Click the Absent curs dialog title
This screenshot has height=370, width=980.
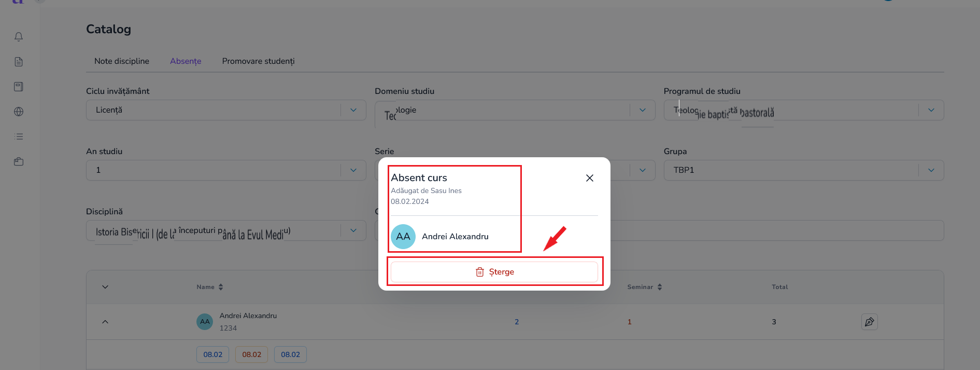[x=419, y=177]
